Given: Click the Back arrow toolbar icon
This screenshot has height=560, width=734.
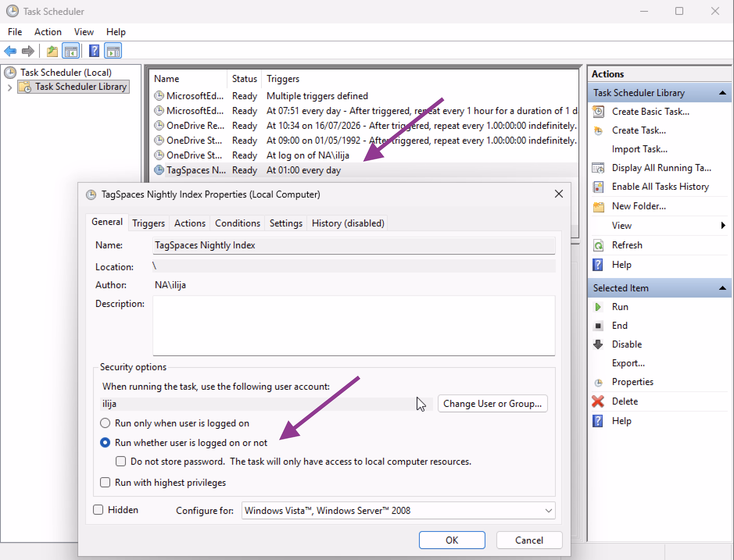Looking at the screenshot, I should click(10, 51).
